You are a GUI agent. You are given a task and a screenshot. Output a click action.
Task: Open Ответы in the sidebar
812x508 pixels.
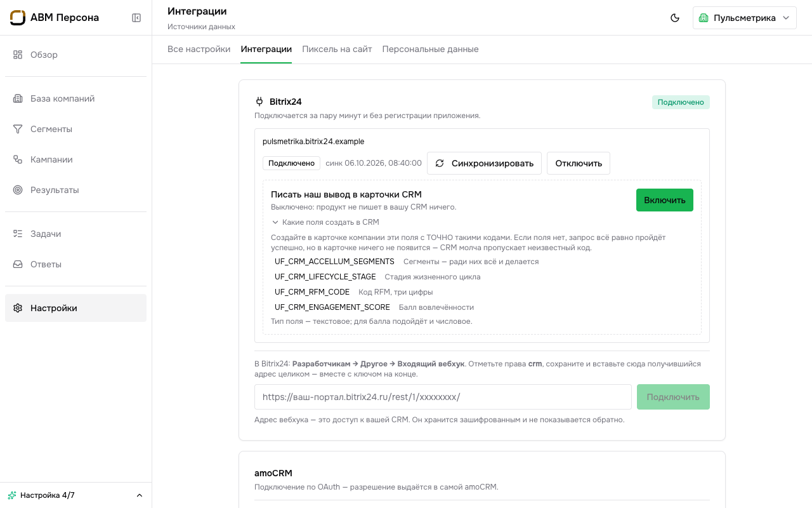click(75, 264)
